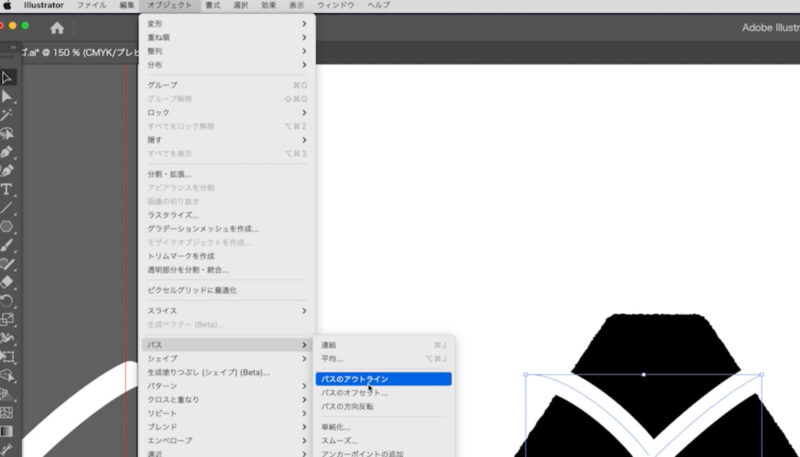Select the Direct Selection tool
Image resolution: width=800 pixels, height=457 pixels.
tap(7, 96)
